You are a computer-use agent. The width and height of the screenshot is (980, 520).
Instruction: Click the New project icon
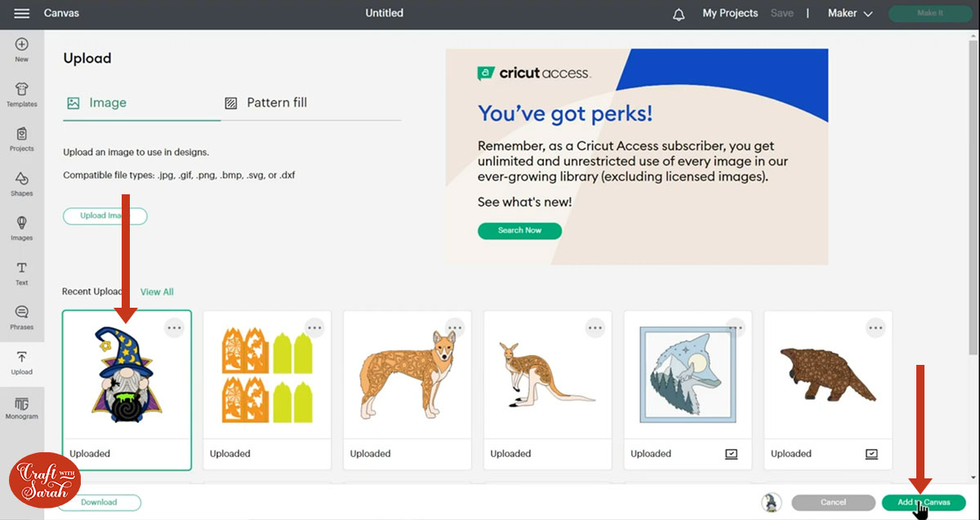22,49
